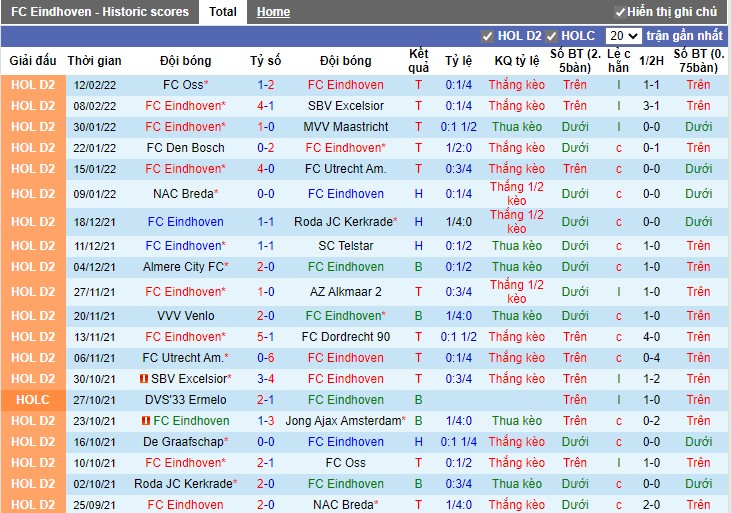Switch to the Home tab
731x513 pixels.
(273, 12)
